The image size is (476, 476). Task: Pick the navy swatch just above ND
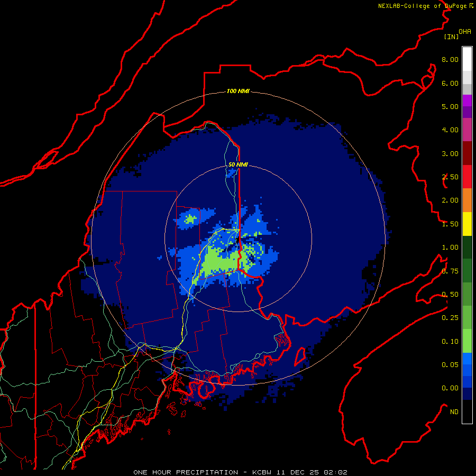[x=467, y=394]
